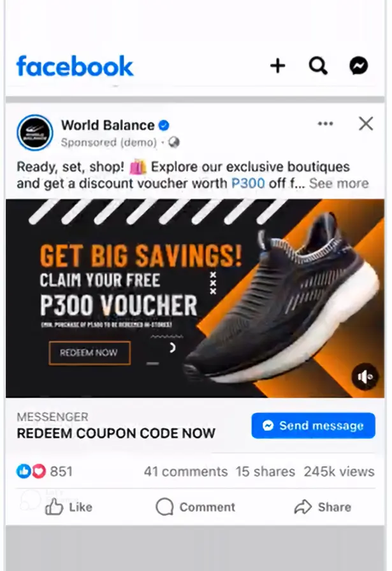
Task: Open the Facebook search magnifier
Action: click(x=318, y=66)
